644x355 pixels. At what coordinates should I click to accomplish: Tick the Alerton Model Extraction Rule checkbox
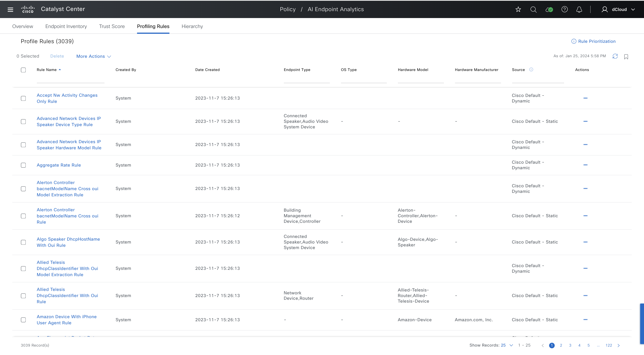(23, 189)
